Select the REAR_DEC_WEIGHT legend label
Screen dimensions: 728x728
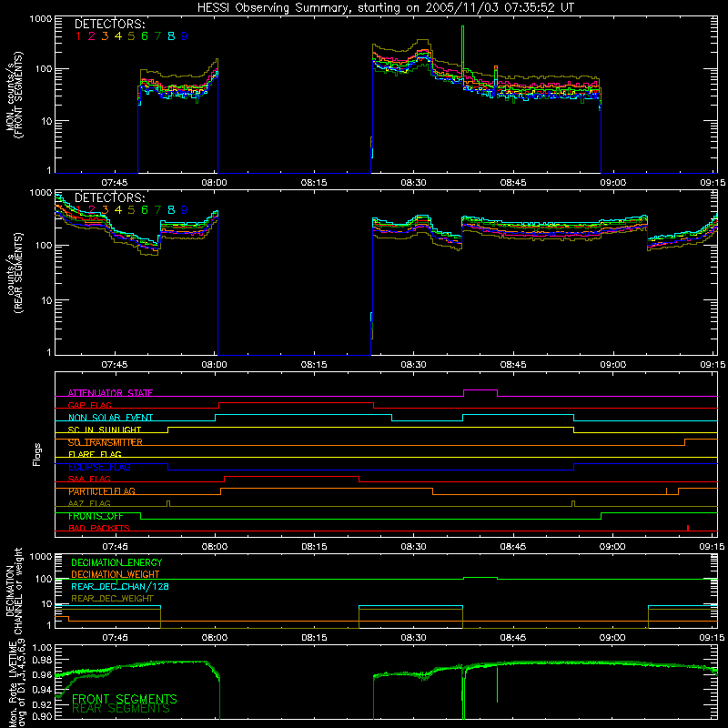112,599
